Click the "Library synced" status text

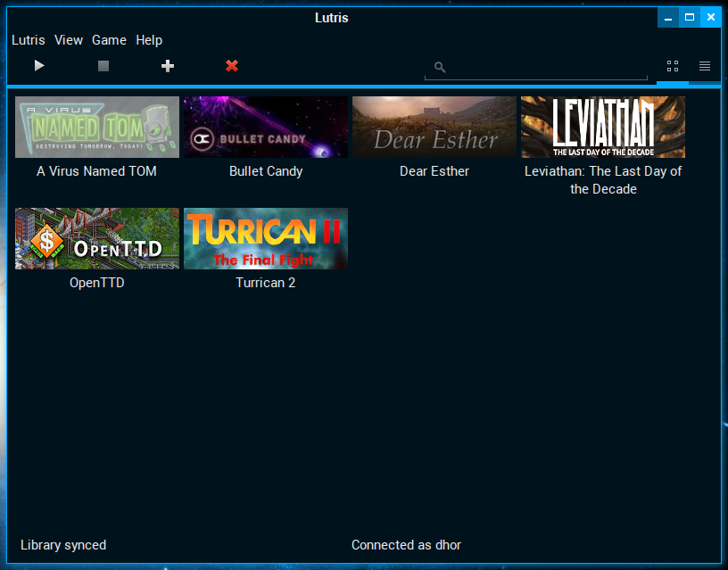(x=63, y=545)
